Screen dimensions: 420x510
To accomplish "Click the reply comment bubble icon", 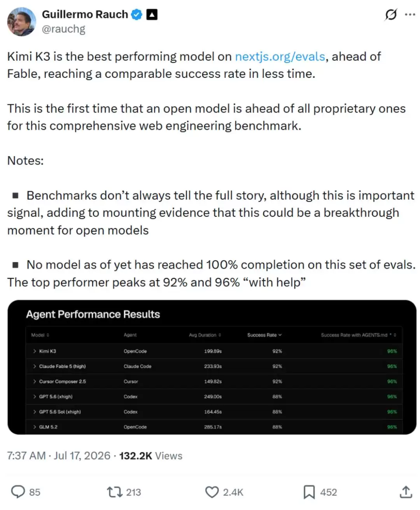I will point(18,492).
